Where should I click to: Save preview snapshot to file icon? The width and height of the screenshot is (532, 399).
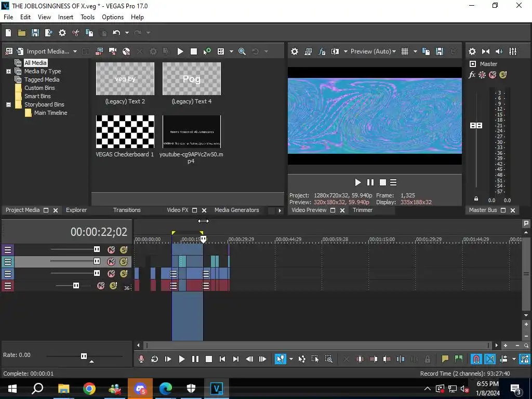440,51
